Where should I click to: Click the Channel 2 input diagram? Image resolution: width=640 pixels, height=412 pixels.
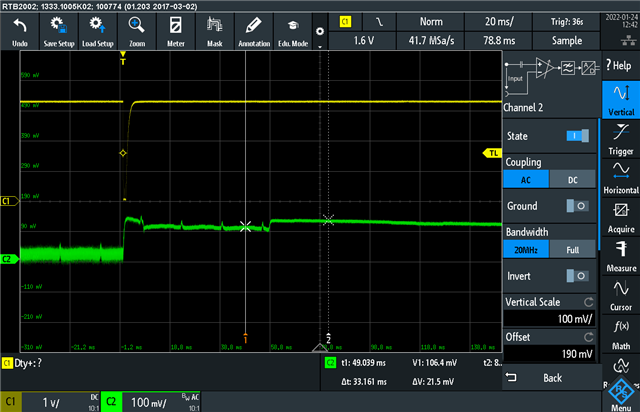coord(552,76)
